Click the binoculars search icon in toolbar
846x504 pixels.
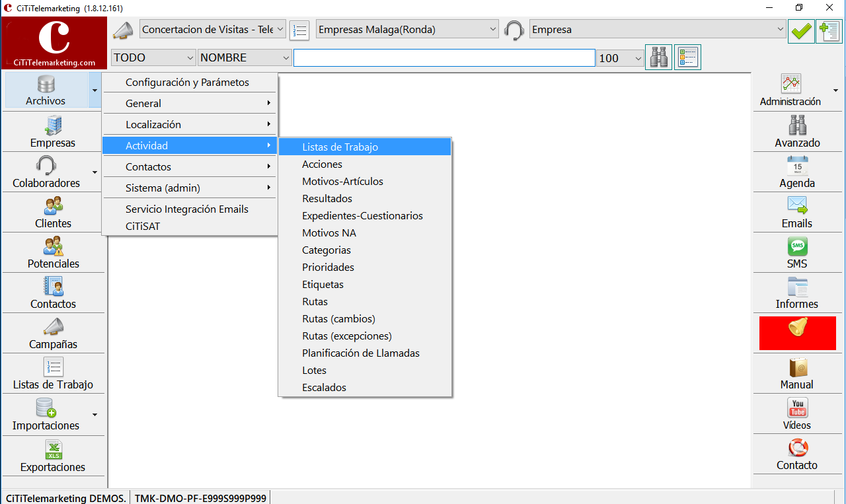[x=658, y=57]
